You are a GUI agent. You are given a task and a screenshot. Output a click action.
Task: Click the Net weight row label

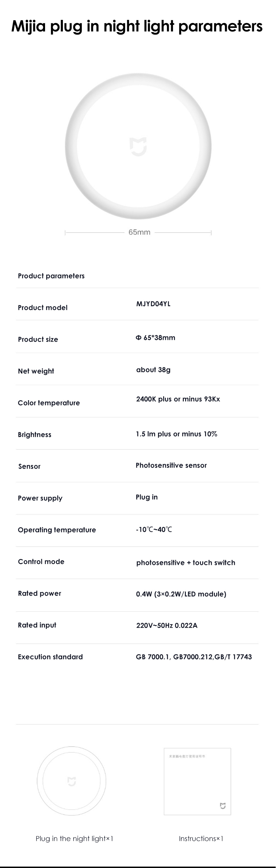tap(36, 371)
